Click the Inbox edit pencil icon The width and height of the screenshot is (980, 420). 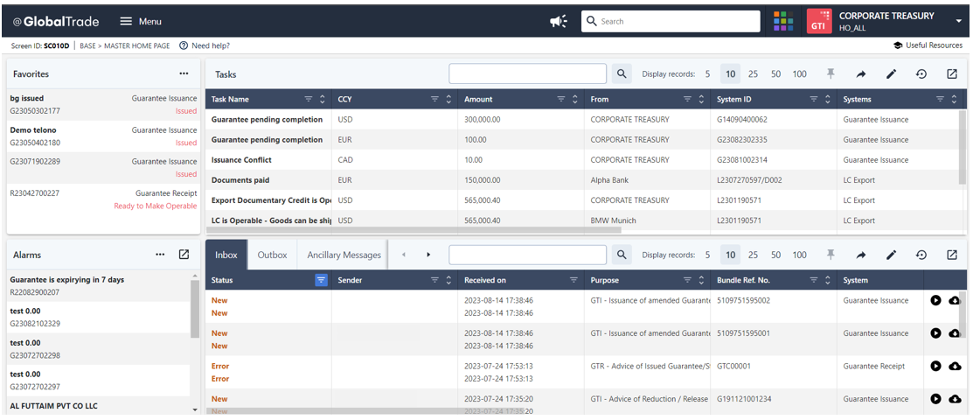[891, 255]
